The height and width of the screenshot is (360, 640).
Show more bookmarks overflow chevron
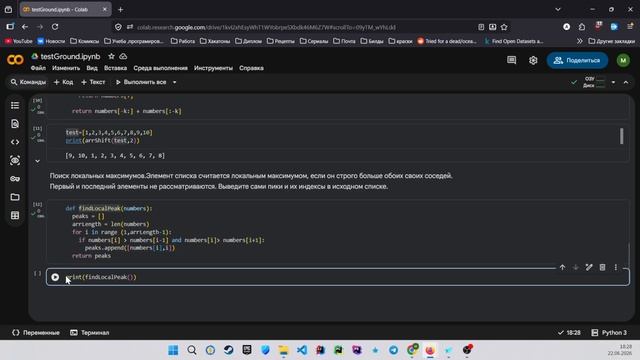[579, 41]
